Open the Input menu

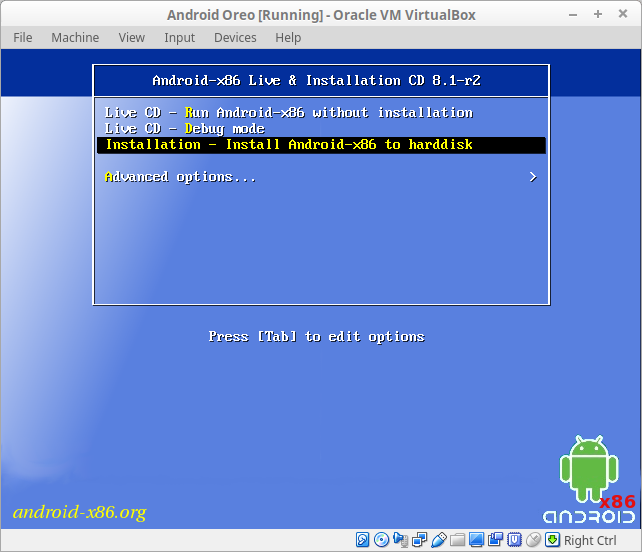(179, 38)
